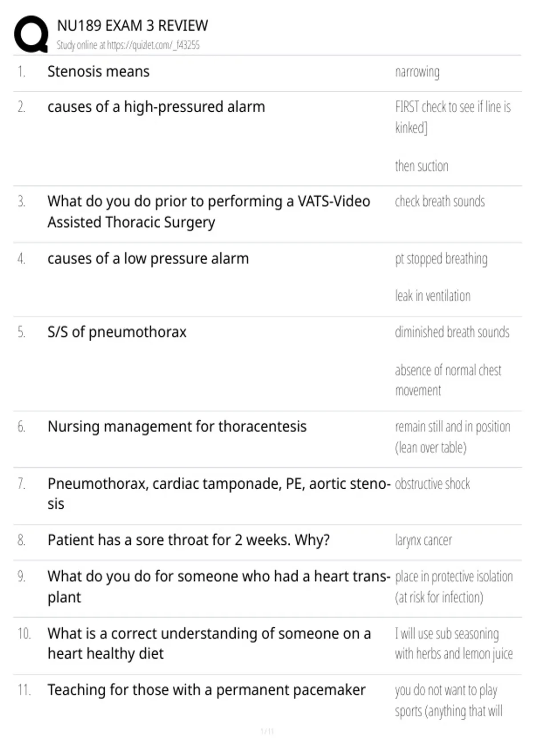The width and height of the screenshot is (534, 756).
Task: Select 'causes of a low pressure alarm' term
Action: [x=148, y=258]
